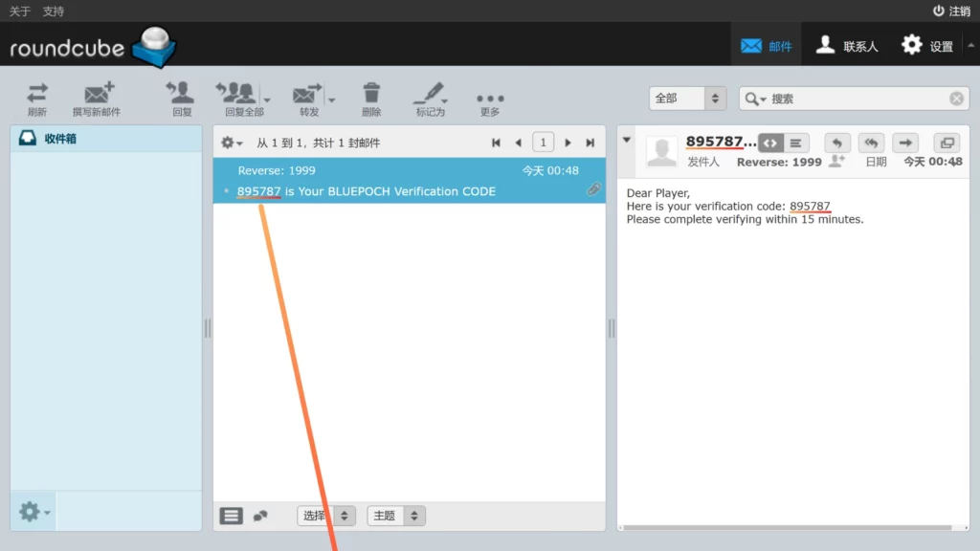Compose a new email (撰写新邮件)

[x=97, y=99]
